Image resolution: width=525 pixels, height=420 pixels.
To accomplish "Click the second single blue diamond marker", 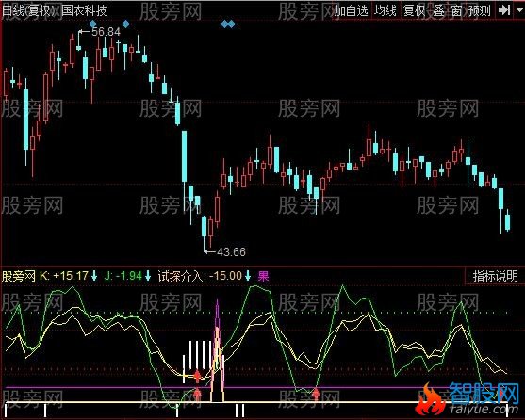I will [x=125, y=24].
